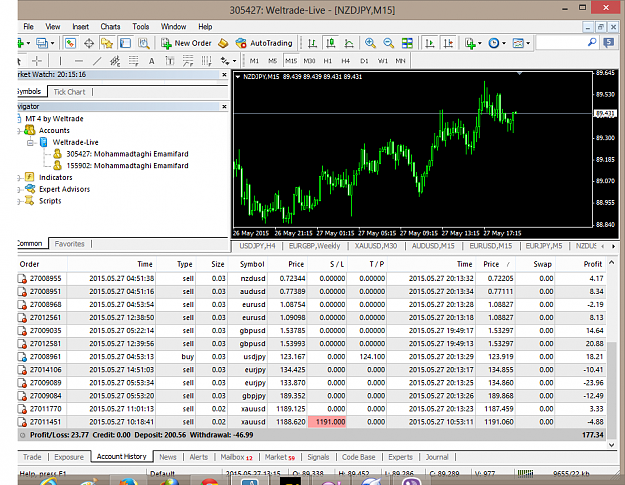Click the highlighted 1191.000 stop-loss cell

327,422
